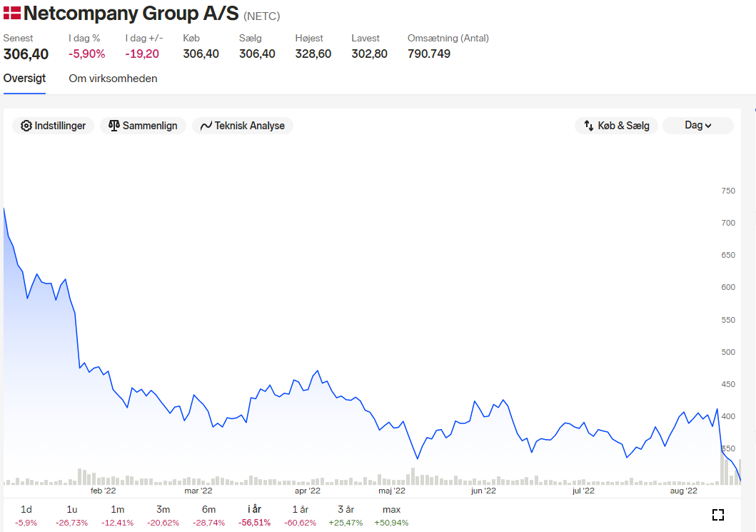Screen dimensions: 756x532
Task: Click the +50,94% max return figure
Action: coord(391,523)
